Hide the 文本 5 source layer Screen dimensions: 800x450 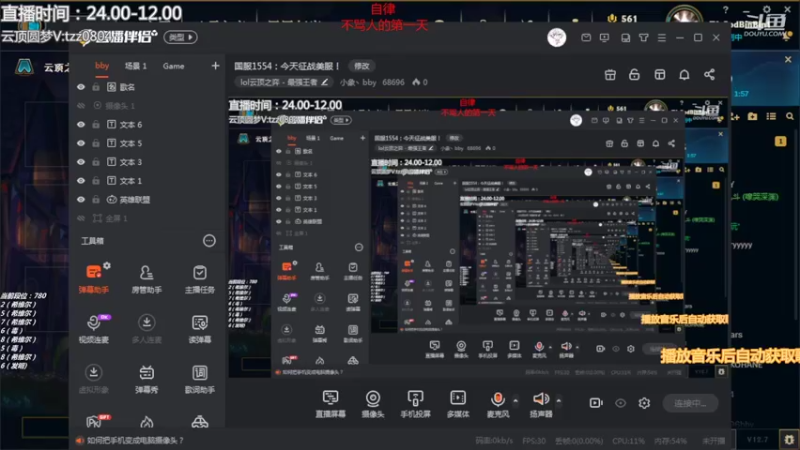coord(81,143)
